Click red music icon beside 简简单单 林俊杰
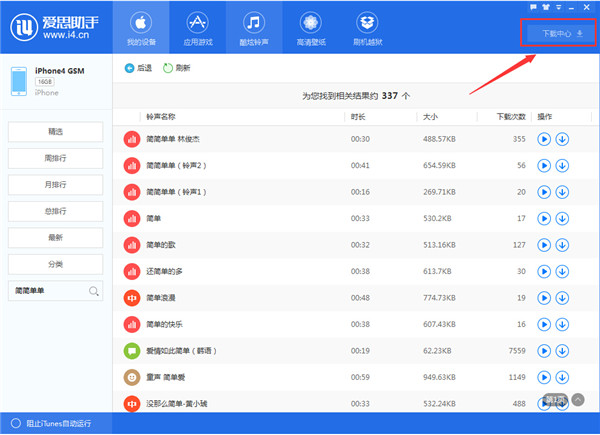 pyautogui.click(x=132, y=139)
